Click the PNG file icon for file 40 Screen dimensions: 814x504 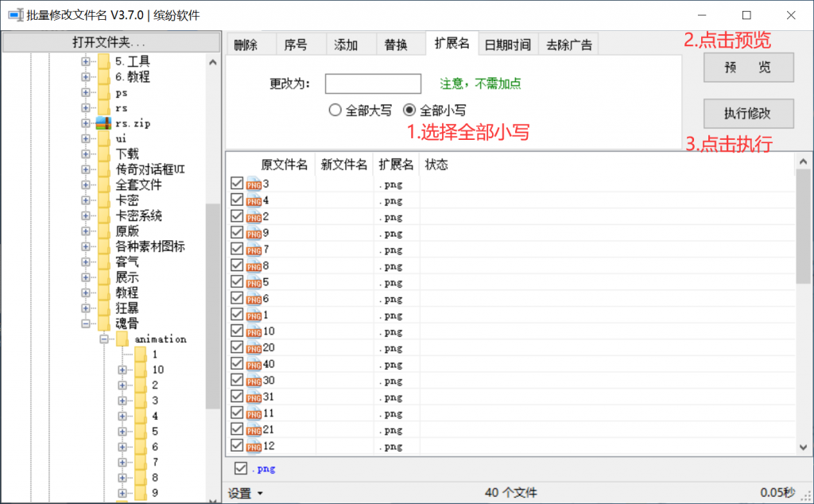click(254, 364)
